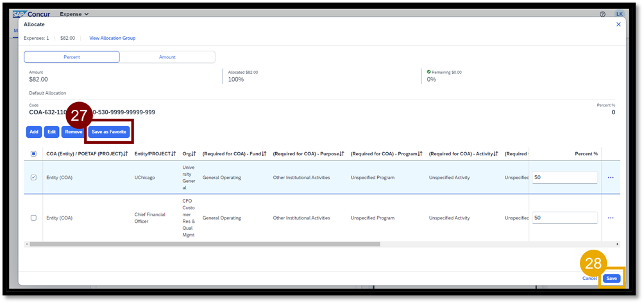Click the Save as Favorite button
The height and width of the screenshot is (303, 644).
[109, 132]
